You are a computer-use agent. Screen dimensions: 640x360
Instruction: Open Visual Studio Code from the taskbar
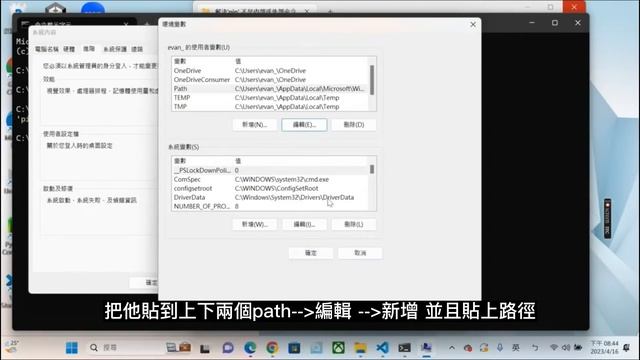[382, 348]
